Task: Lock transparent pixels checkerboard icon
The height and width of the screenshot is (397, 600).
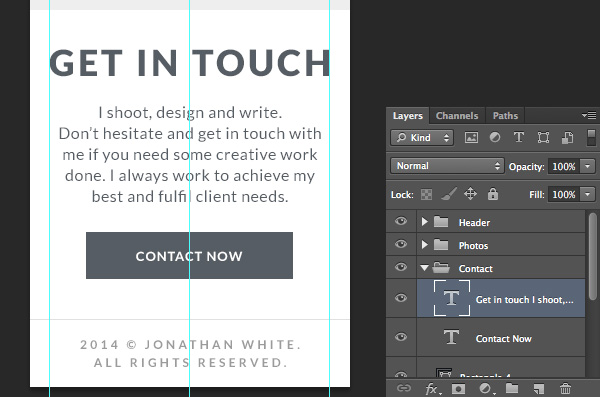Action: (426, 194)
